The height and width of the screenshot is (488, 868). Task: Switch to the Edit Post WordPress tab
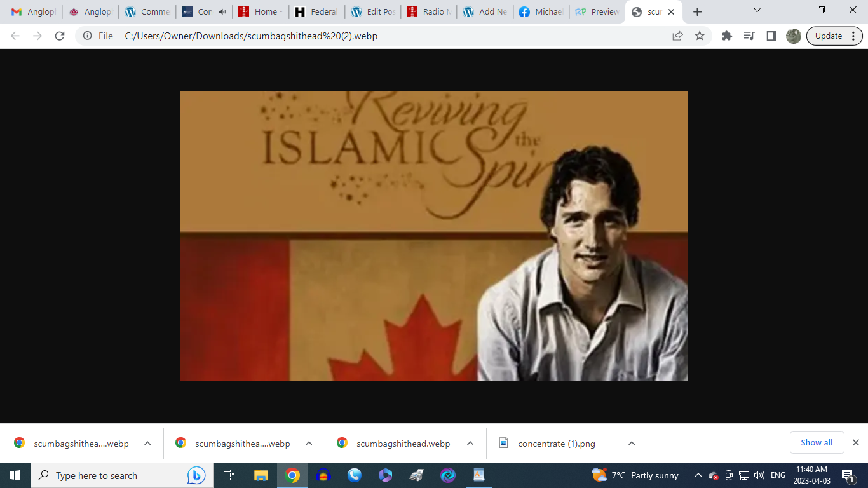[374, 12]
